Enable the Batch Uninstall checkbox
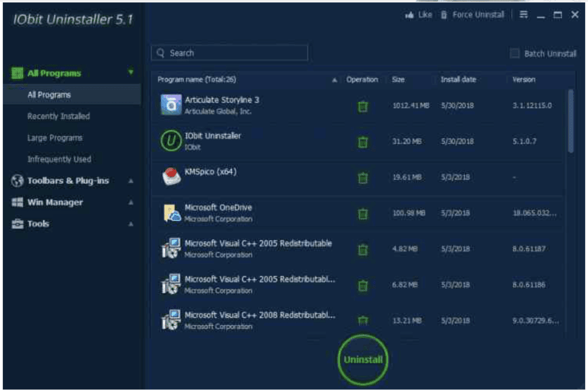 [x=514, y=53]
